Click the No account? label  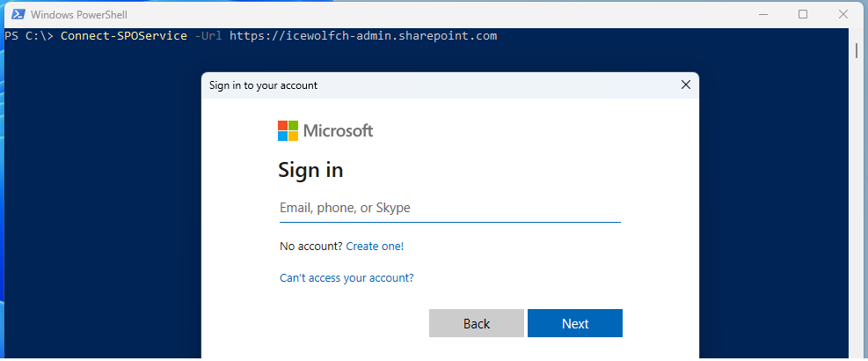click(x=311, y=247)
